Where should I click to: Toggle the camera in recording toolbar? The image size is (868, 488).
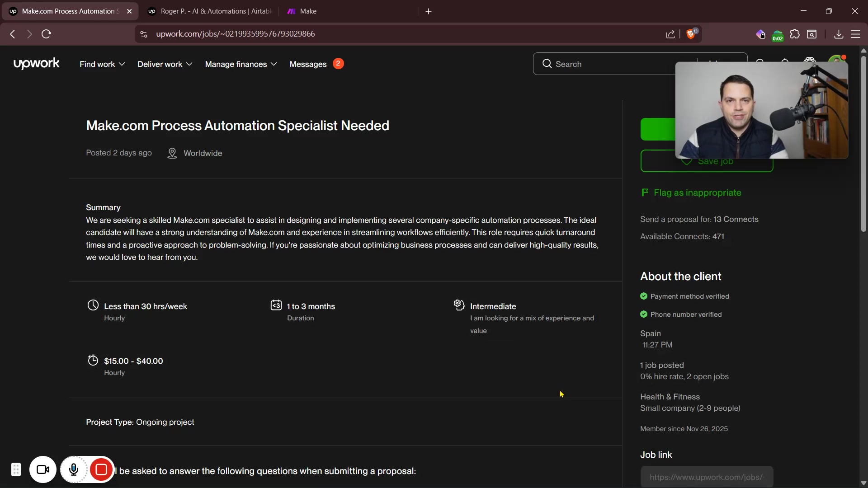pyautogui.click(x=43, y=470)
